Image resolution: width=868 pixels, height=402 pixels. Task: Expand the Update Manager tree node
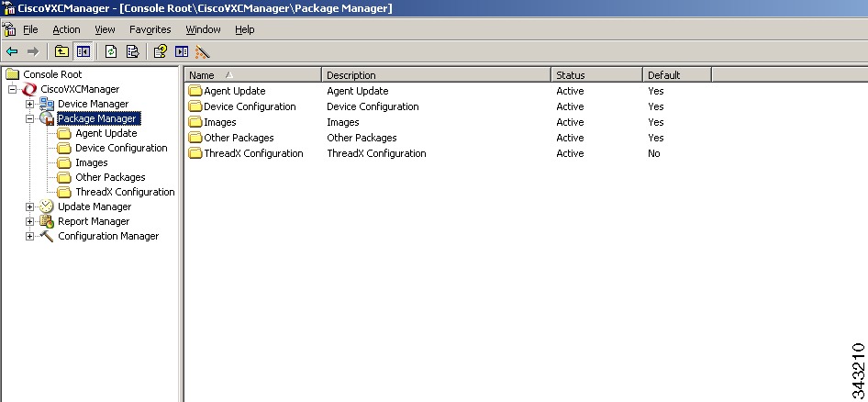pyautogui.click(x=30, y=207)
